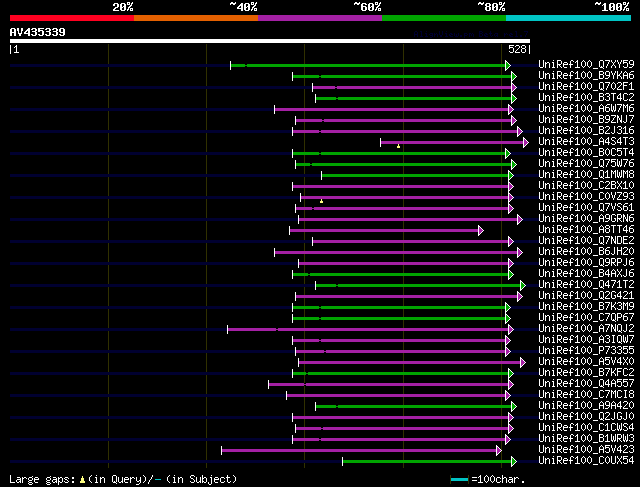Screen dimensions: 640x487
Task: Click the cyan 100char scale bar
Action: (460, 479)
